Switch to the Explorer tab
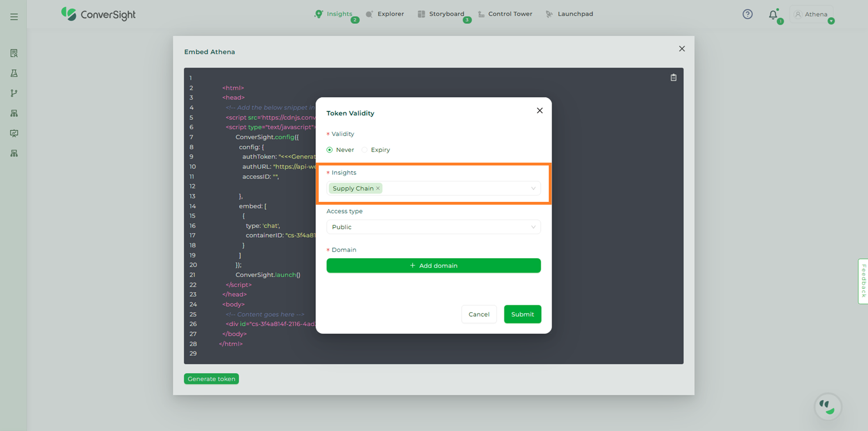The height and width of the screenshot is (431, 868). pos(385,14)
